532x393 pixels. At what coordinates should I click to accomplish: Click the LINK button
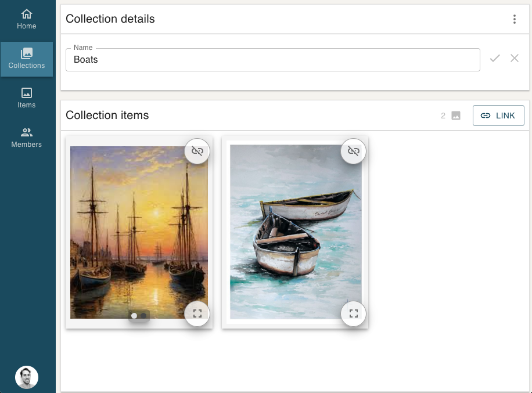[x=498, y=116]
